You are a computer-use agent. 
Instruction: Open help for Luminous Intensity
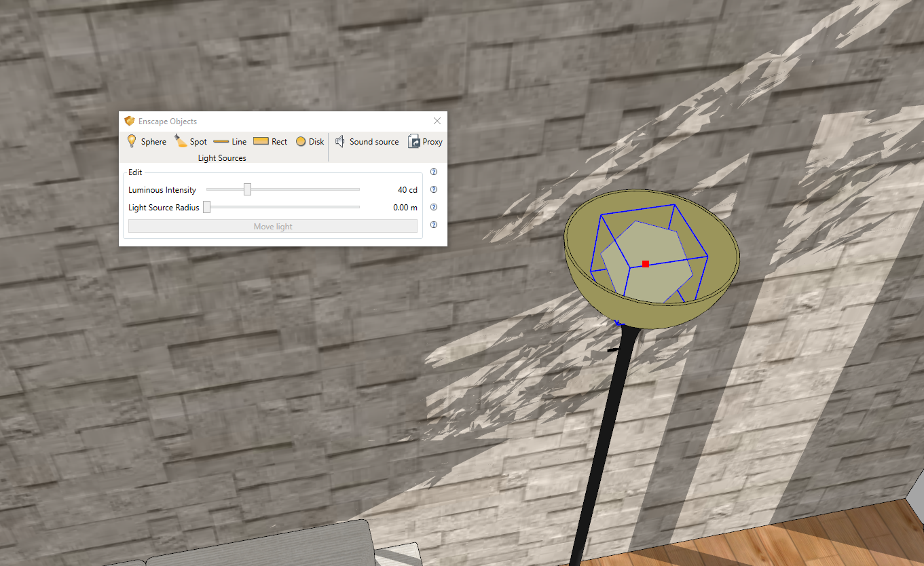433,189
